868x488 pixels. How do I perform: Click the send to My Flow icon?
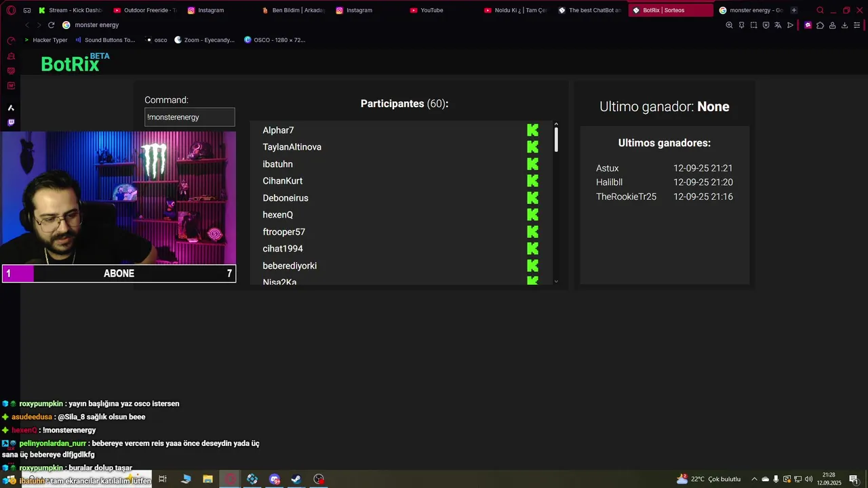tap(791, 25)
